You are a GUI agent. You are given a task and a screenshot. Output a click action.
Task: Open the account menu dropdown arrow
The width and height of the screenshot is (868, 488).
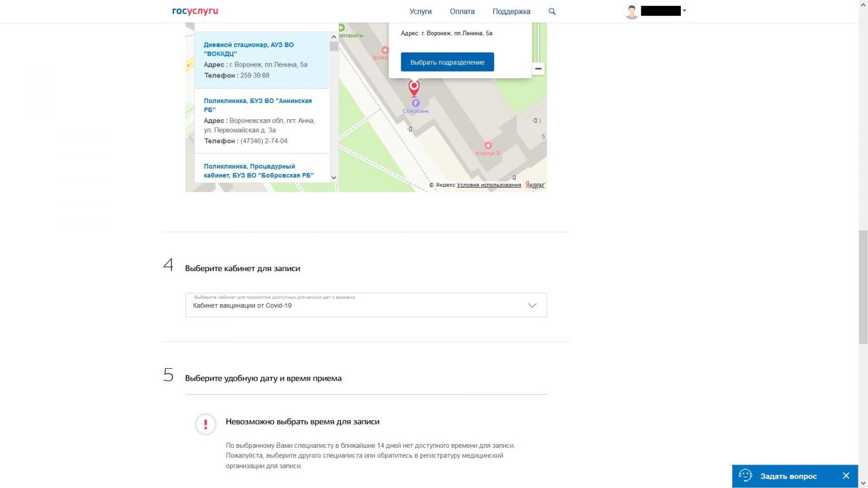[685, 11]
